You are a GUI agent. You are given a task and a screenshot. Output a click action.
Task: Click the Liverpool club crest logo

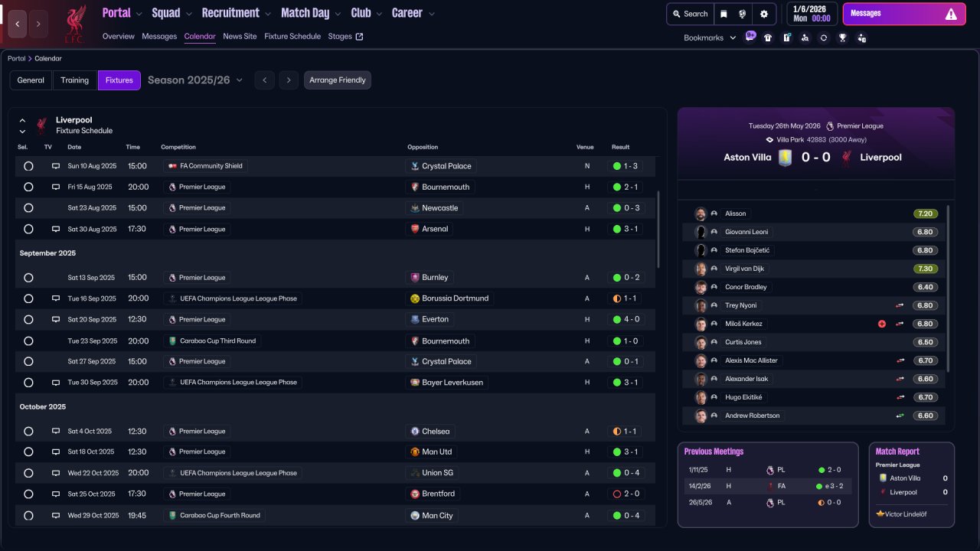(x=74, y=24)
